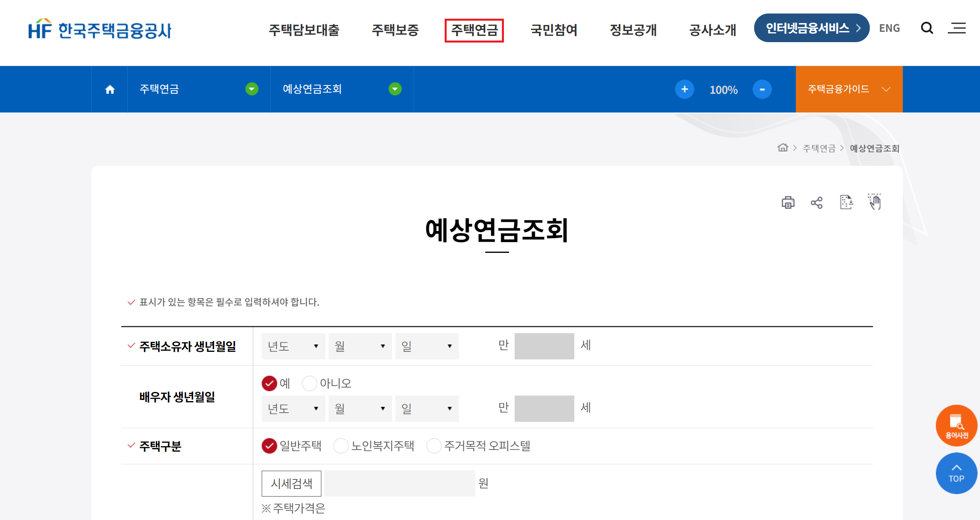The width and height of the screenshot is (980, 520).
Task: Open the 주택담보대출 menu
Action: coord(304,30)
